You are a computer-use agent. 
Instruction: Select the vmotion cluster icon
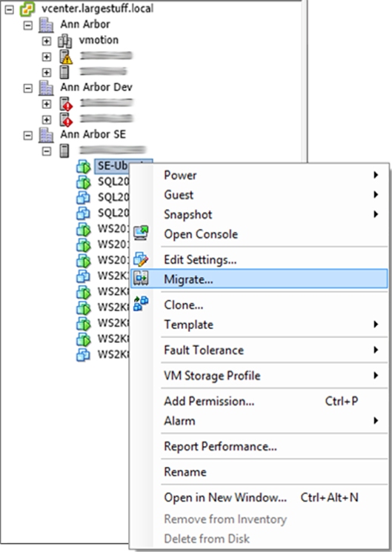point(64,41)
